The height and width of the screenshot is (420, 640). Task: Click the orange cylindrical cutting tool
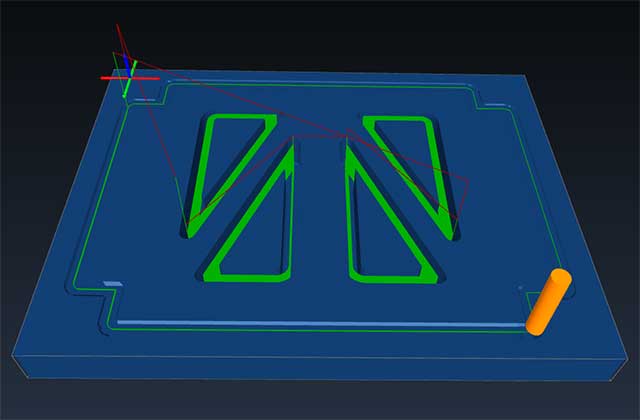point(549,302)
